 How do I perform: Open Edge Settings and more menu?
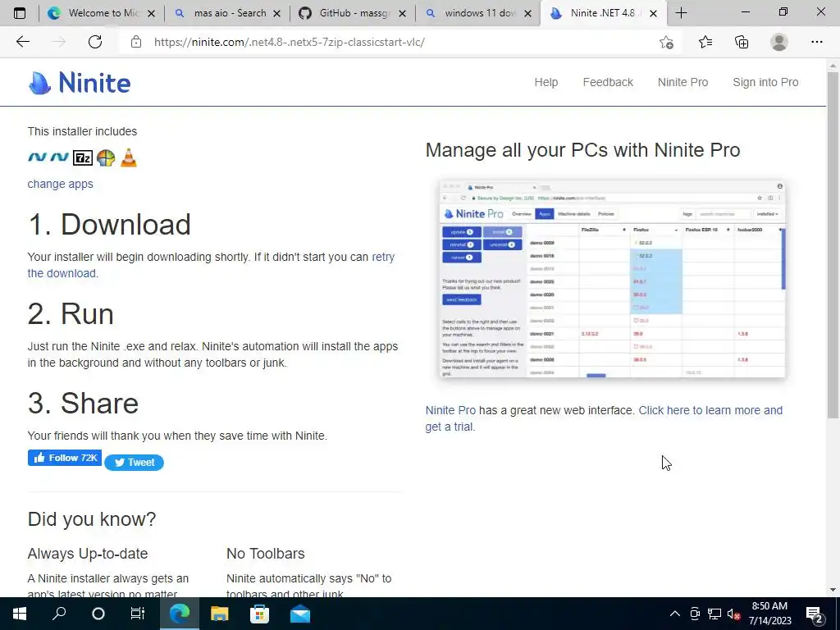816,42
